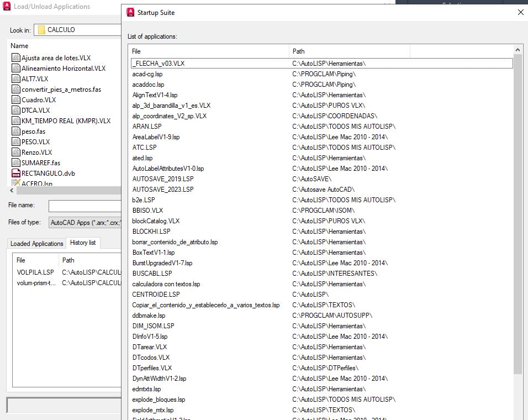Select AutoLabelAttributesV1-0.lsp row

pos(321,169)
